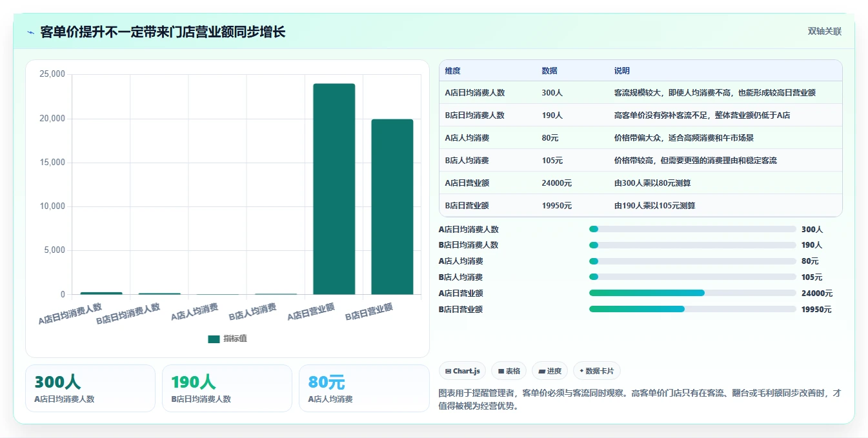Click the lightning icon beside the title
Image resolution: width=868 pixels, height=438 pixels.
click(x=30, y=32)
